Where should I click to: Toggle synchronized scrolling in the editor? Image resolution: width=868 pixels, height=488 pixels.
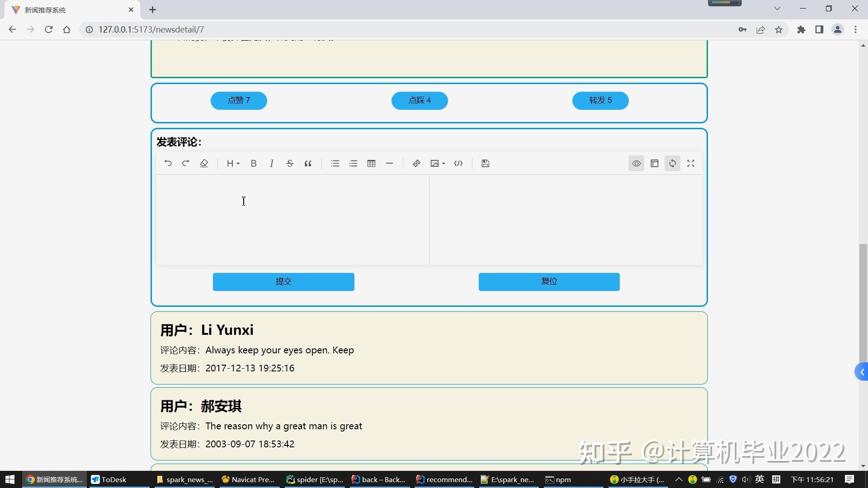tap(672, 163)
